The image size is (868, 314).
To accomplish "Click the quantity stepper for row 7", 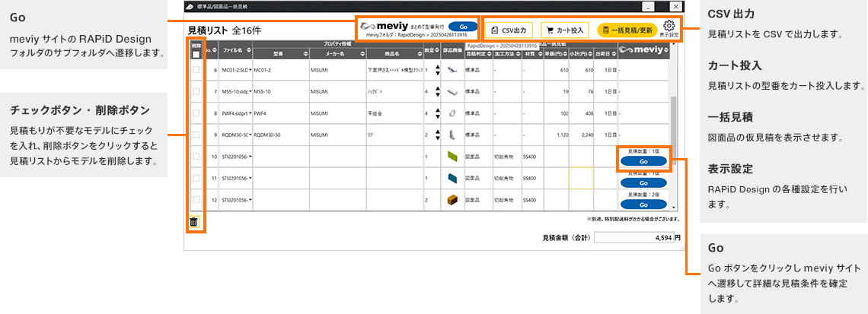I will [x=437, y=92].
